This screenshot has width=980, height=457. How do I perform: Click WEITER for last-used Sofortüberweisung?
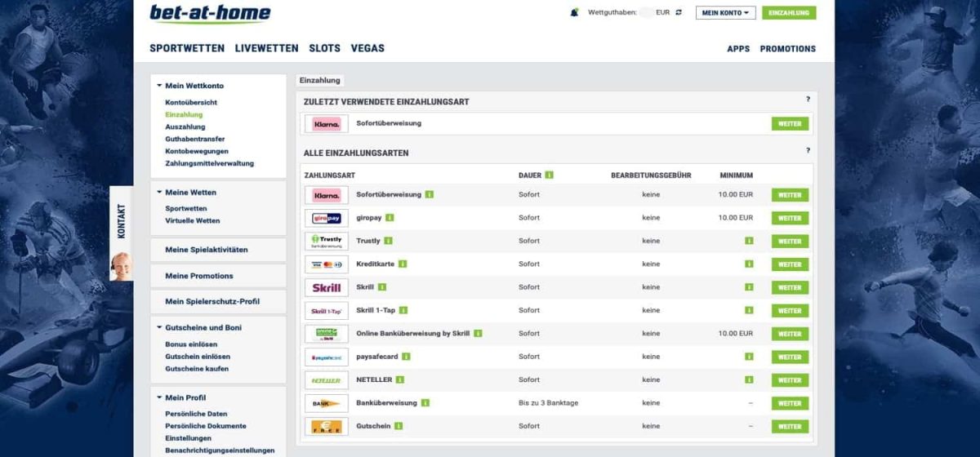point(790,124)
